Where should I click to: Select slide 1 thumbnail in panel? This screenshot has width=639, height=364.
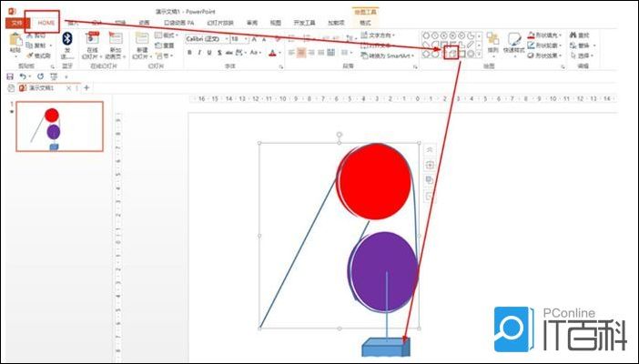[x=59, y=126]
